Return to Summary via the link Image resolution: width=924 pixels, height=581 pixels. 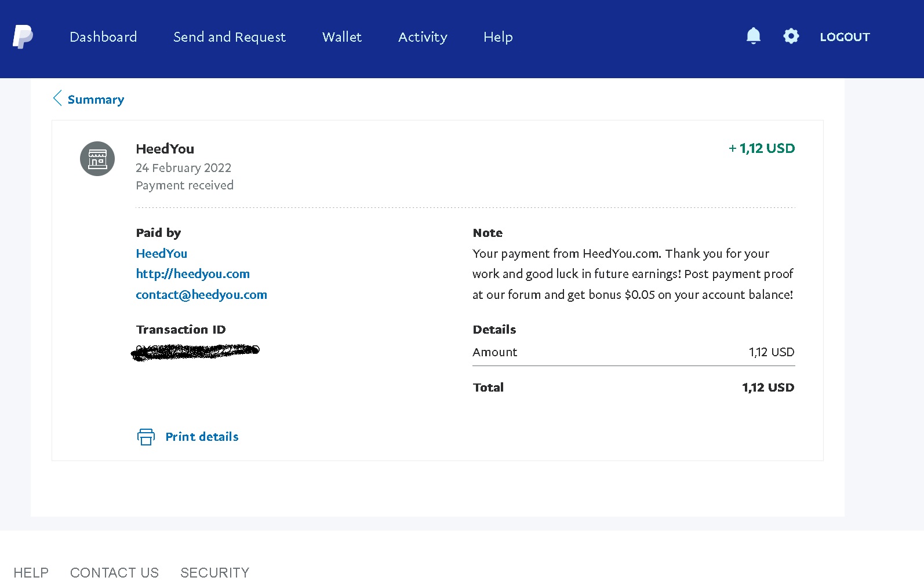pos(96,100)
